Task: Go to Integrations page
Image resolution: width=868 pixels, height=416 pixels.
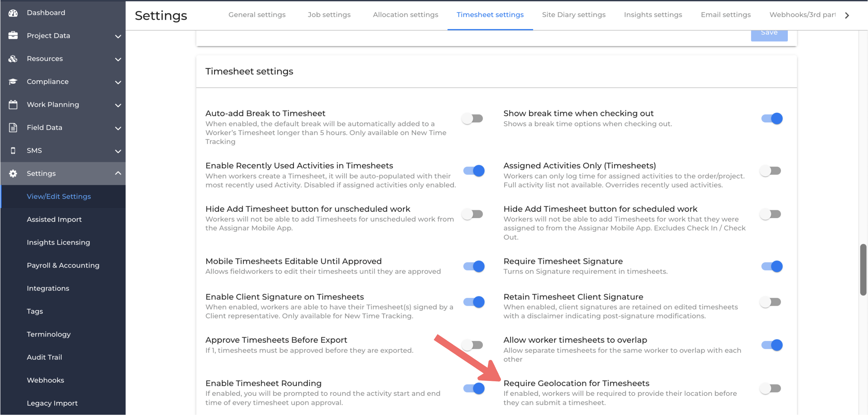Action: [48, 288]
